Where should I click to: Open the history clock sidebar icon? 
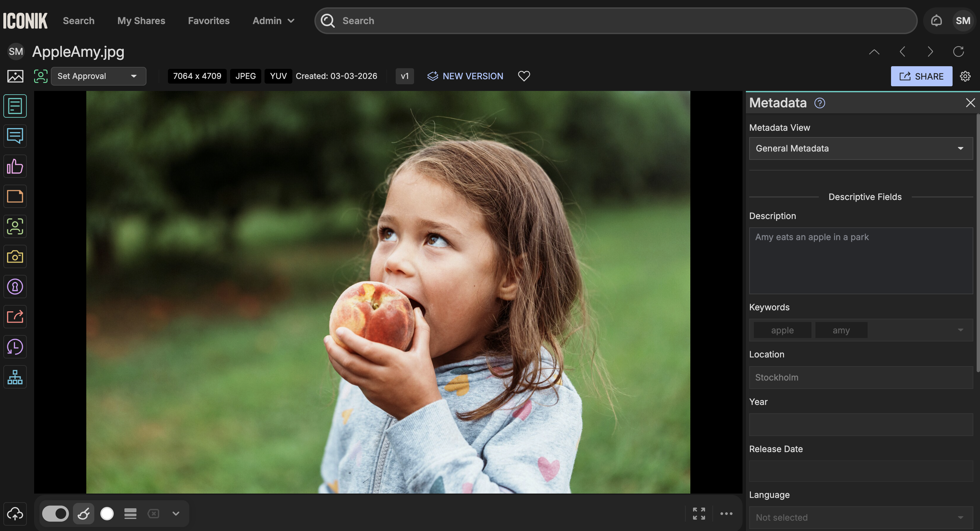15,347
